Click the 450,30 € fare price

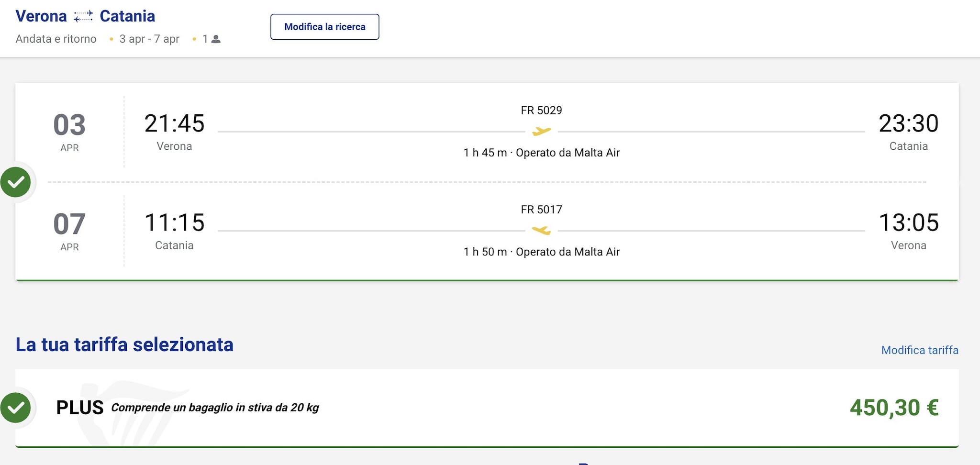[893, 408]
